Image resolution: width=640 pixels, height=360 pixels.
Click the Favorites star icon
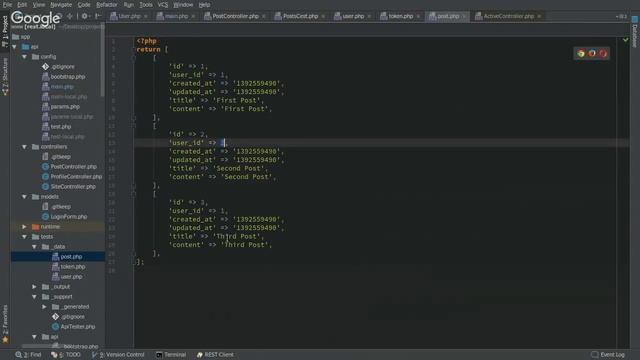click(5, 340)
